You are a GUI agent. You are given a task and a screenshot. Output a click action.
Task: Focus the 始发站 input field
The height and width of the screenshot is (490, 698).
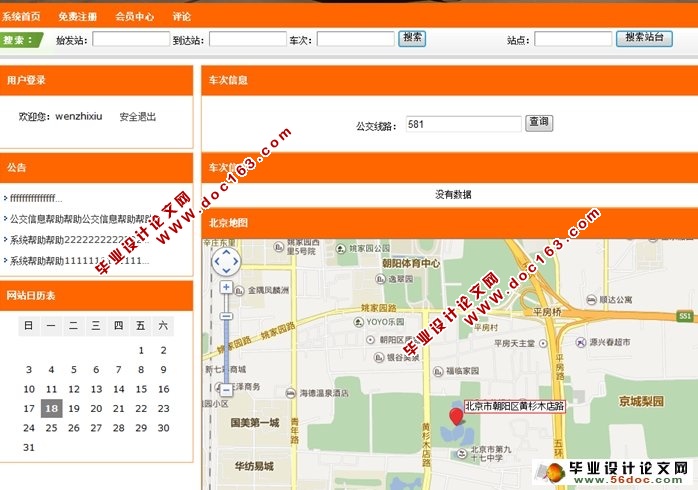click(131, 39)
